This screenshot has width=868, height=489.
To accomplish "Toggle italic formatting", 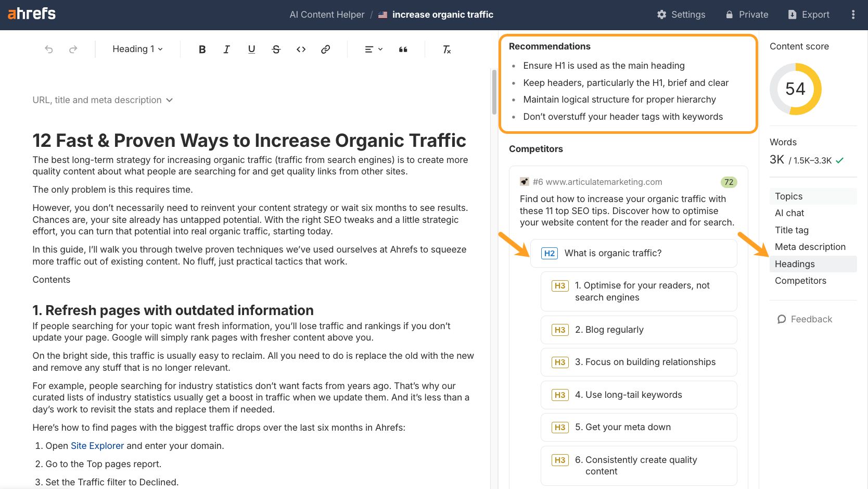I will 226,49.
